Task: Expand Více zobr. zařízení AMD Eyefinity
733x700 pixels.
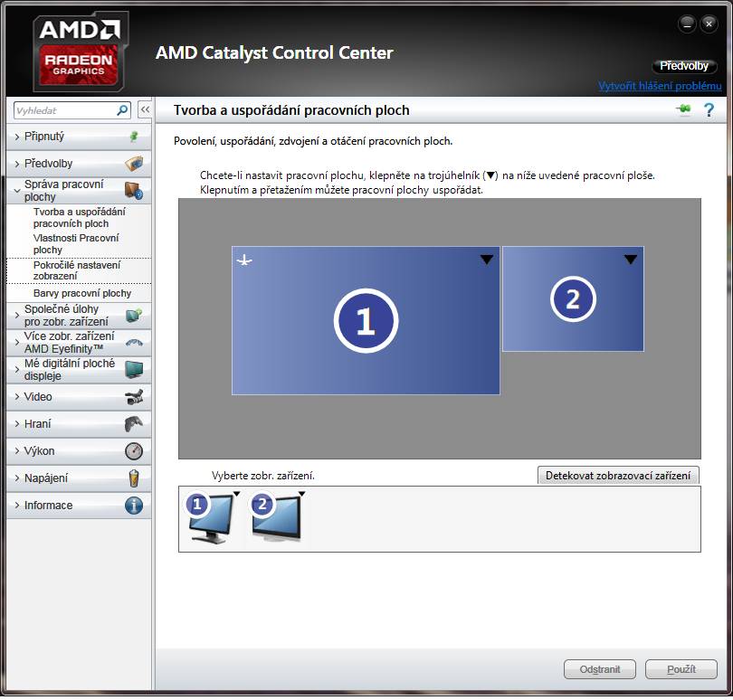Action: 17,343
